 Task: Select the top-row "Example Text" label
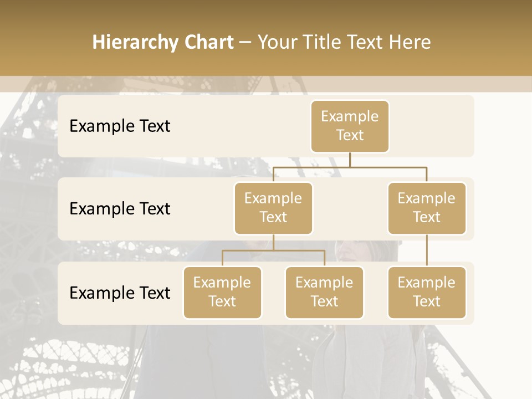pos(120,126)
